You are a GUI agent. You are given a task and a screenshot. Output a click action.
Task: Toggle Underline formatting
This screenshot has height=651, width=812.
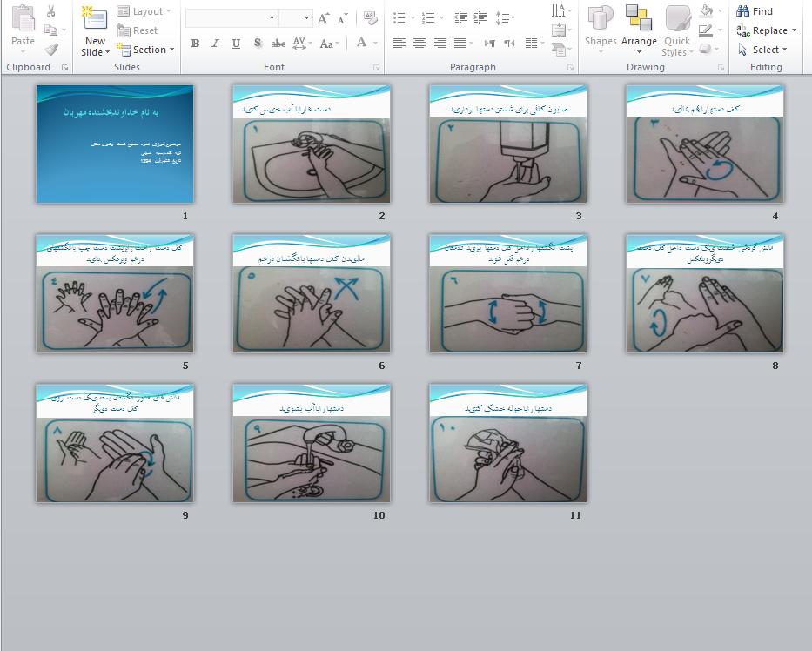pyautogui.click(x=237, y=44)
